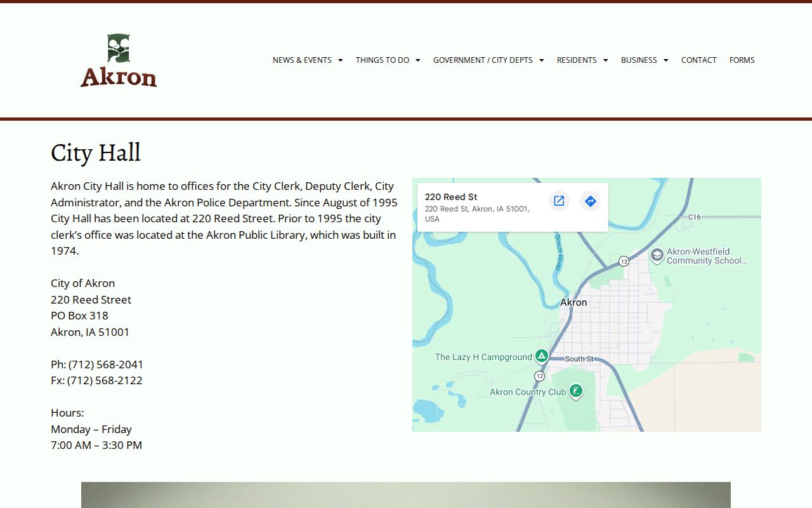Viewport: 812px width, 508px height.
Task: Open the Contact menu item
Action: (x=698, y=60)
